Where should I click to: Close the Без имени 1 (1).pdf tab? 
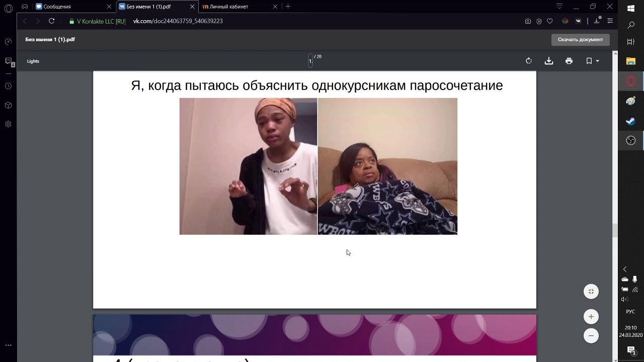(192, 7)
